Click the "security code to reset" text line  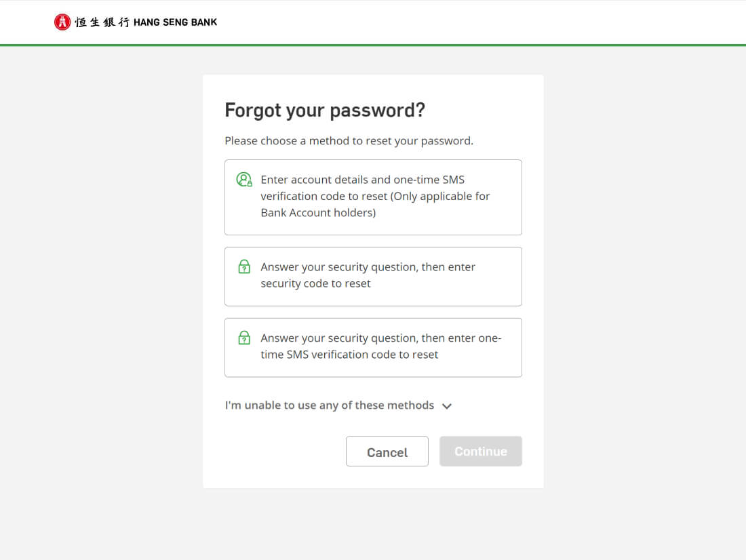(315, 283)
